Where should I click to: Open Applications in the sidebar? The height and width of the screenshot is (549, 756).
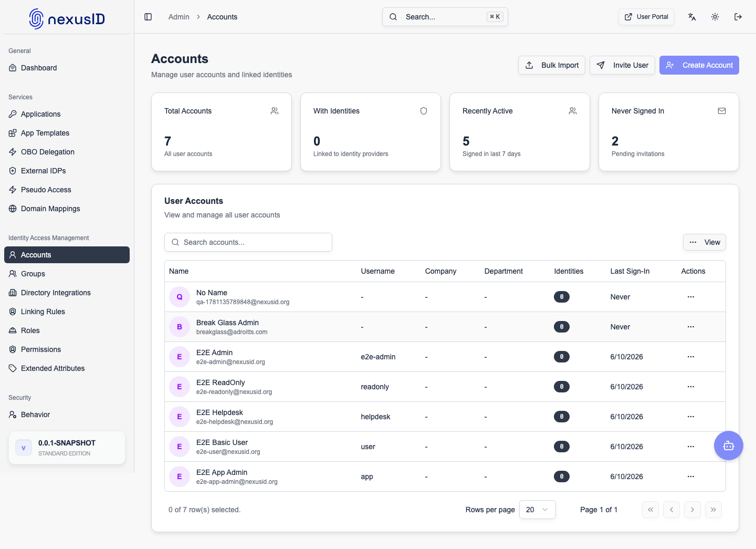pyautogui.click(x=67, y=114)
